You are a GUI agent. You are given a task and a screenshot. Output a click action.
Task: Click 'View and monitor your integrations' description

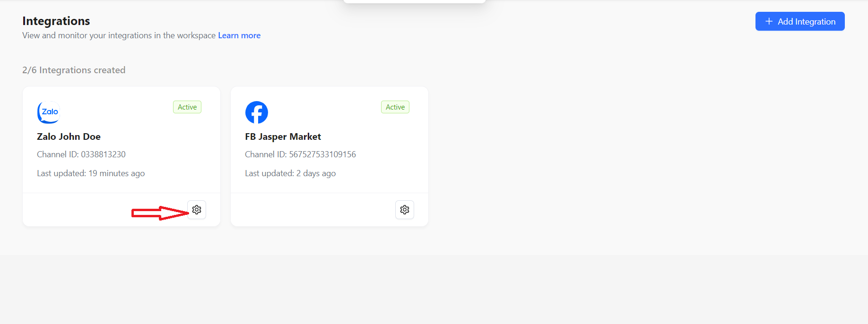click(119, 35)
